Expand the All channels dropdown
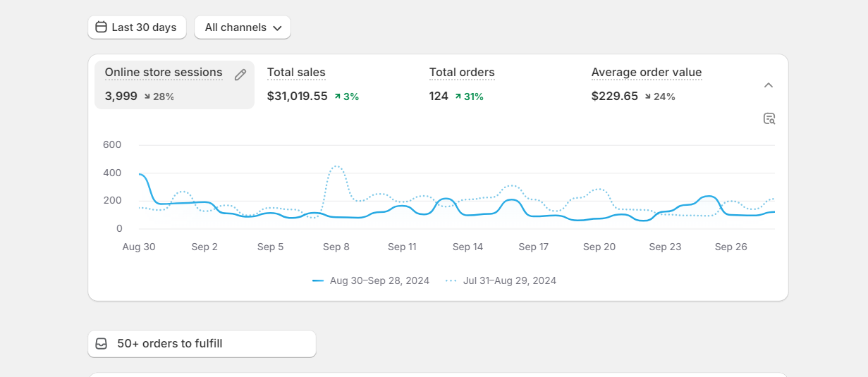This screenshot has height=377, width=868. [243, 27]
